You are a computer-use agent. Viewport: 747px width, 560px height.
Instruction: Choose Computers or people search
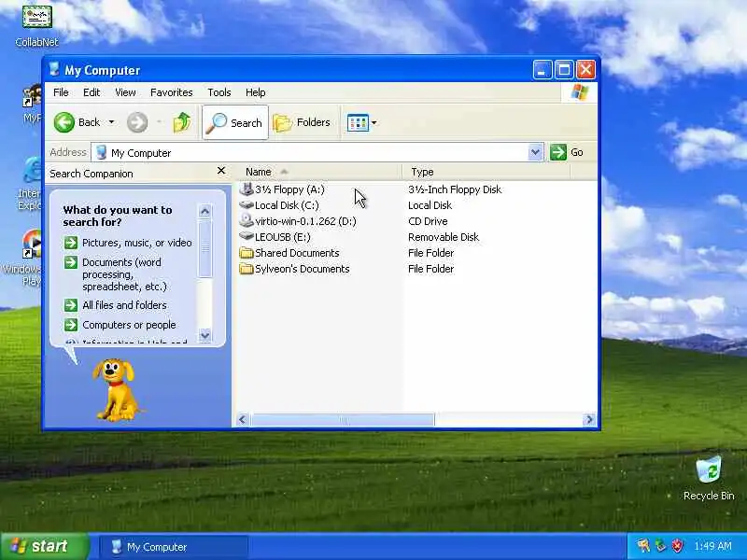(x=129, y=325)
